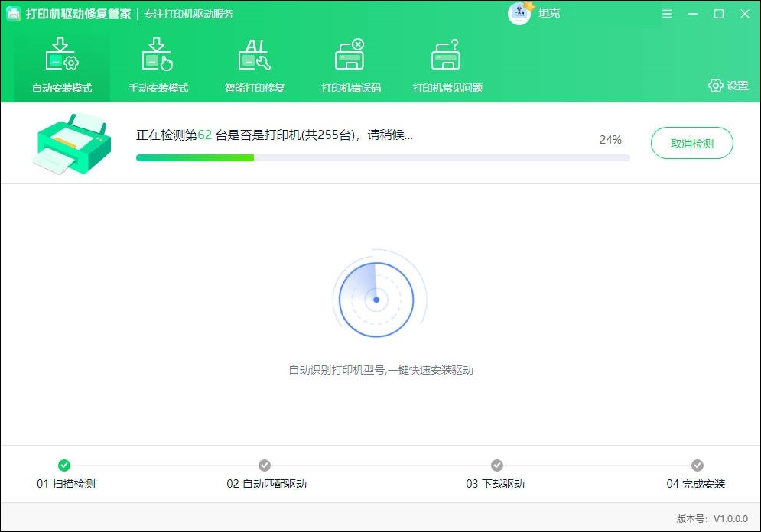Click the slogan 专注打印机驱动服务
This screenshot has width=761, height=532.
[188, 14]
